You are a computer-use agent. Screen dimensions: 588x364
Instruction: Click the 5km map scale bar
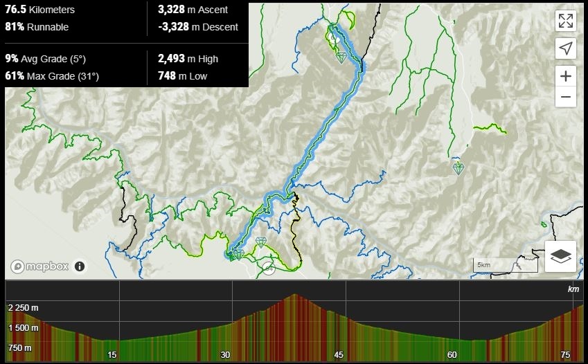[505, 265]
